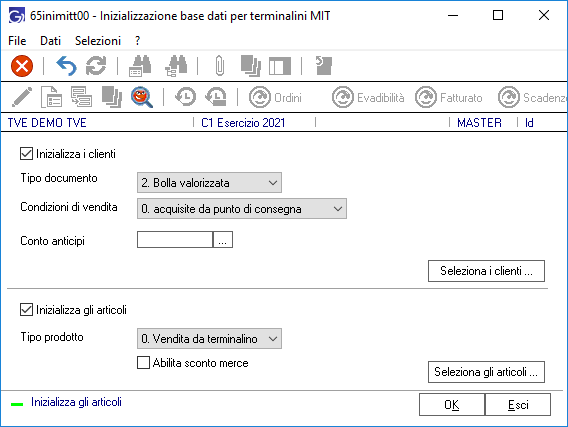The image size is (568, 427).
Task: Open the Condizioni di vendita dropdown
Action: [x=242, y=209]
